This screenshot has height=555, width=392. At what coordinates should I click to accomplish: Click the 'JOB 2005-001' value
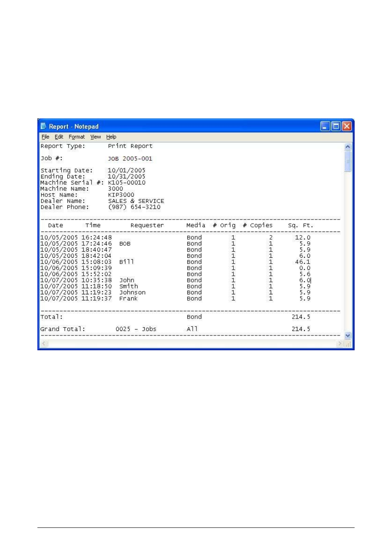coord(130,158)
